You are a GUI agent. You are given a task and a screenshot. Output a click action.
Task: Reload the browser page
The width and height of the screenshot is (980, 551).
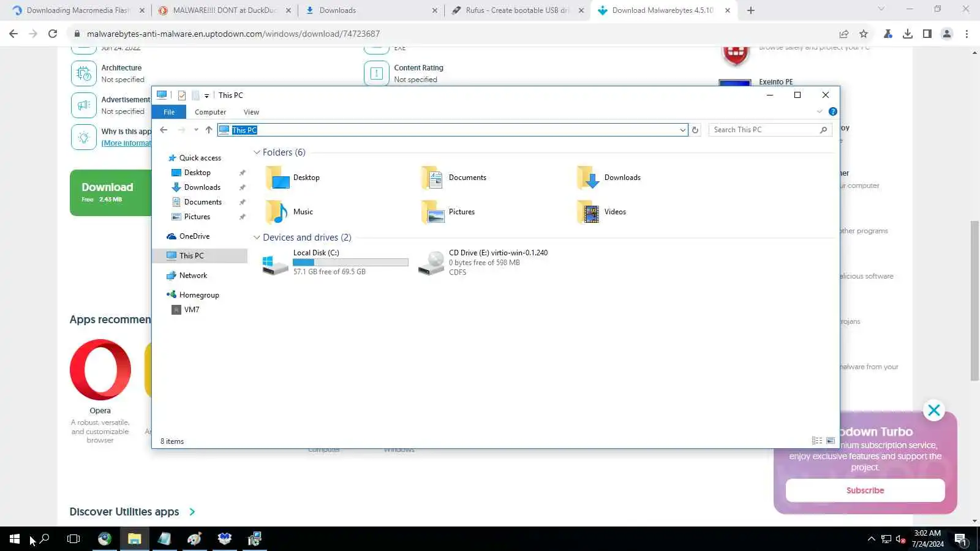[53, 34]
